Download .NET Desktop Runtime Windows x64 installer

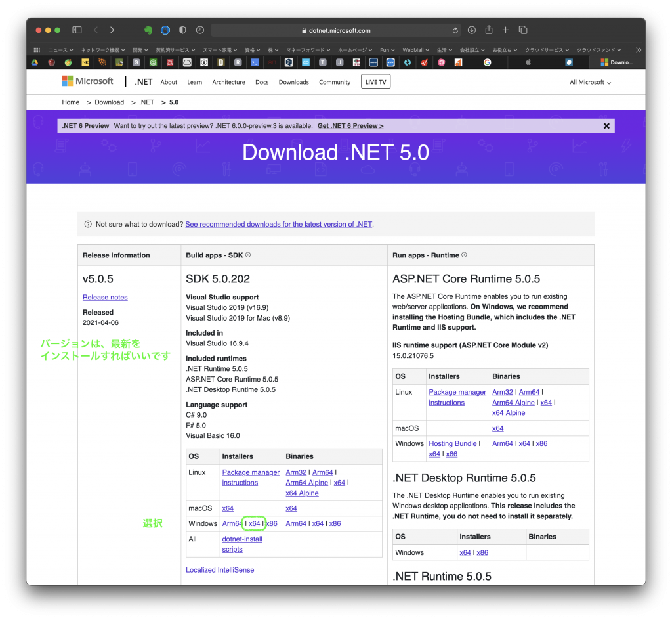tap(465, 553)
